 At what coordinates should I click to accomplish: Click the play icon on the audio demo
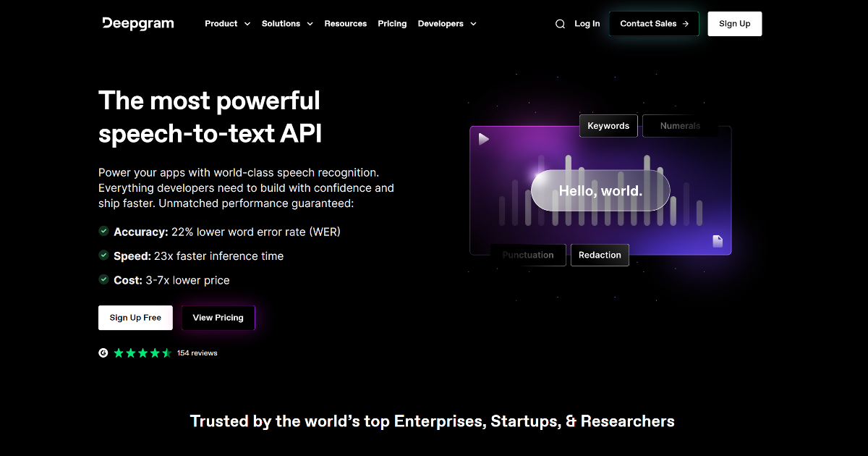point(483,139)
